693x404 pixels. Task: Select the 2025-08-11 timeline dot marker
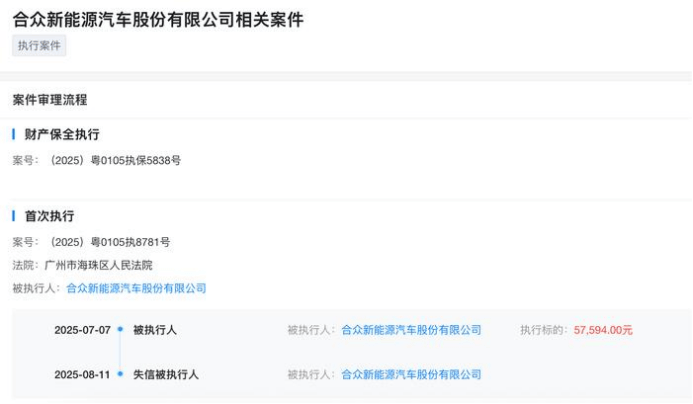120,374
